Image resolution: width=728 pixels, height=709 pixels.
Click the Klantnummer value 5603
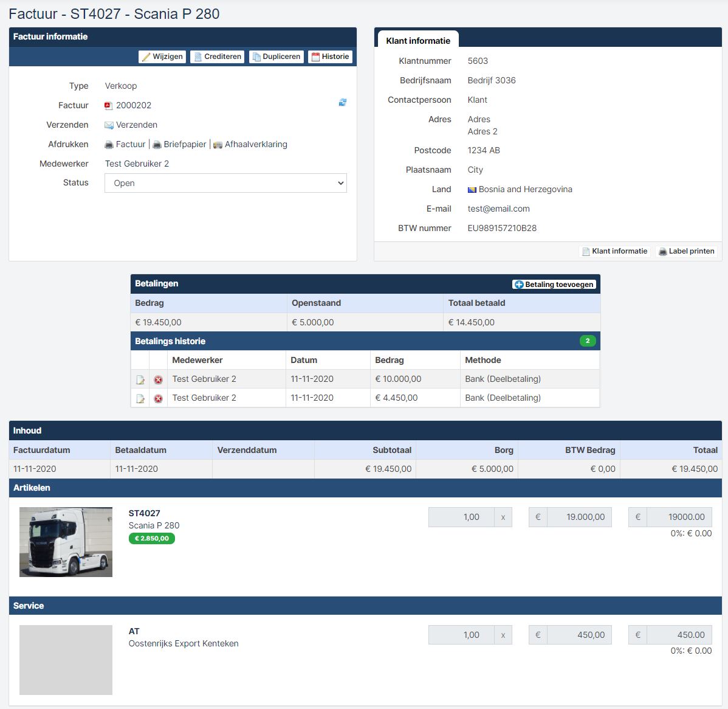(x=478, y=61)
